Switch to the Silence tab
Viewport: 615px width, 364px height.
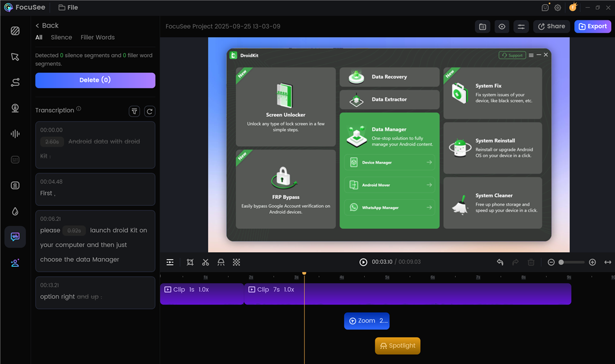click(61, 37)
